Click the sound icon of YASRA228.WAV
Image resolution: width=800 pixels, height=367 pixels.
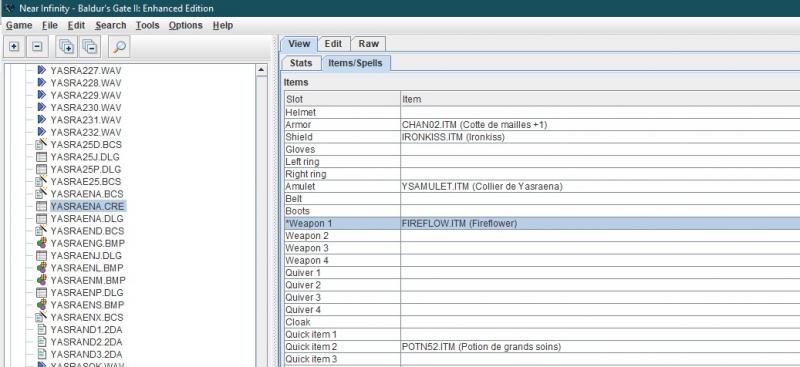pos(42,82)
